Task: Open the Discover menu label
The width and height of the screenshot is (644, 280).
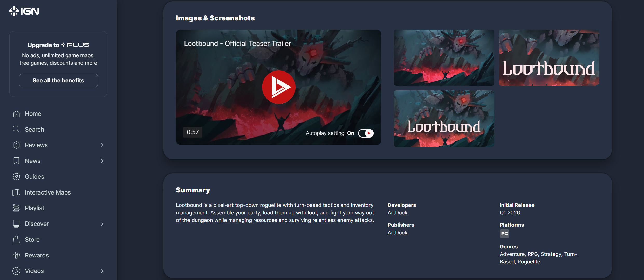Action: coord(37,224)
